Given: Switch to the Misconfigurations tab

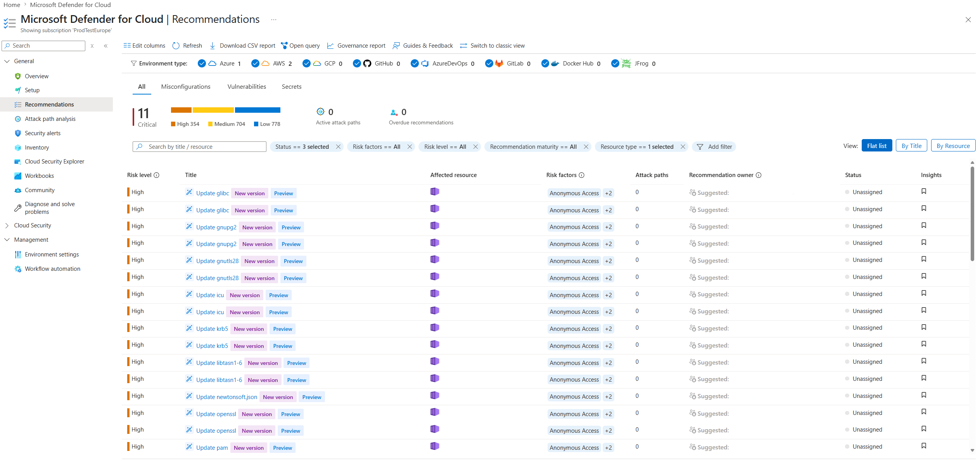Looking at the screenshot, I should (x=186, y=87).
